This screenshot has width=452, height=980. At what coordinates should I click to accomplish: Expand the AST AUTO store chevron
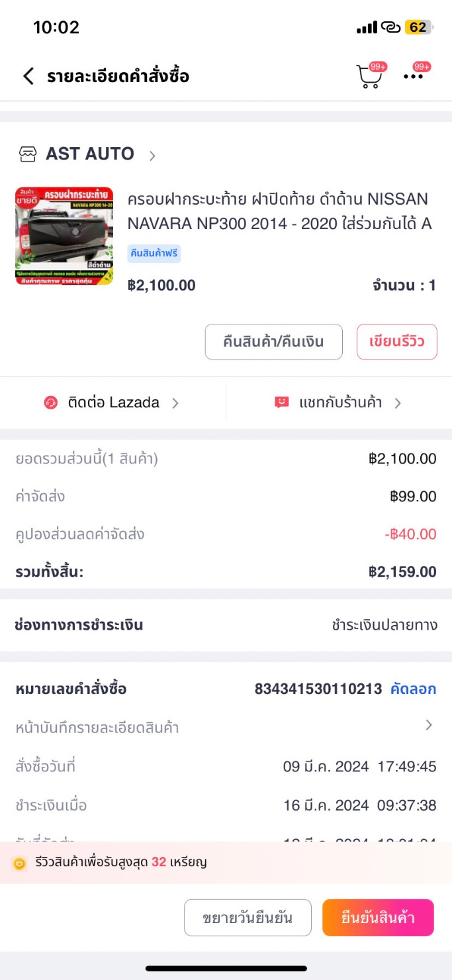[152, 156]
